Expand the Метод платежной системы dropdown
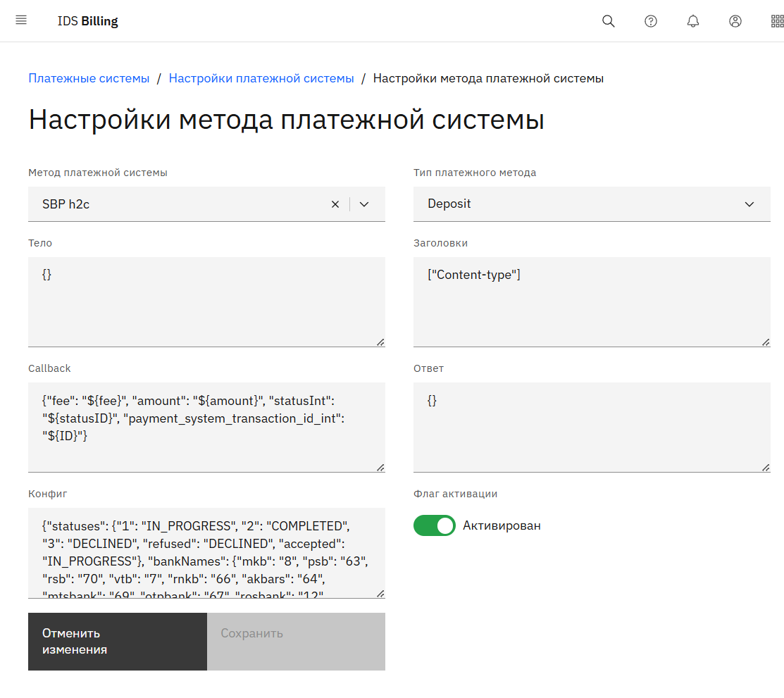The width and height of the screenshot is (784, 698). (x=364, y=204)
